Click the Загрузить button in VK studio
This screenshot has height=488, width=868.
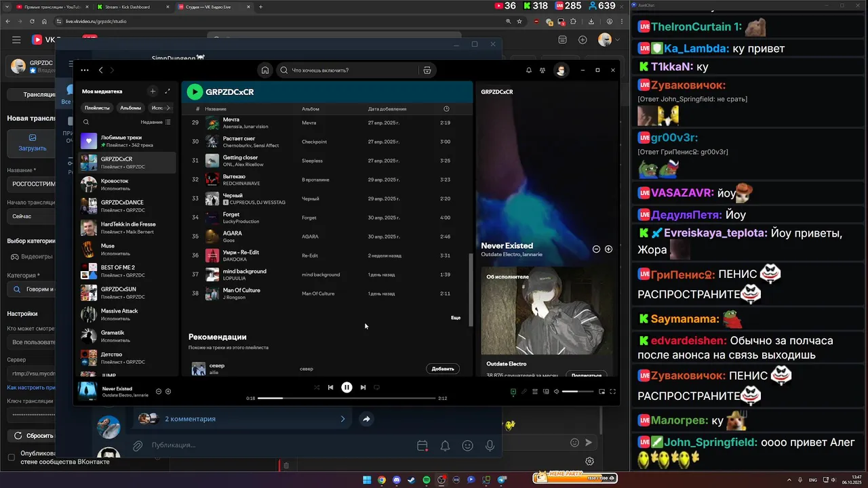click(32, 142)
